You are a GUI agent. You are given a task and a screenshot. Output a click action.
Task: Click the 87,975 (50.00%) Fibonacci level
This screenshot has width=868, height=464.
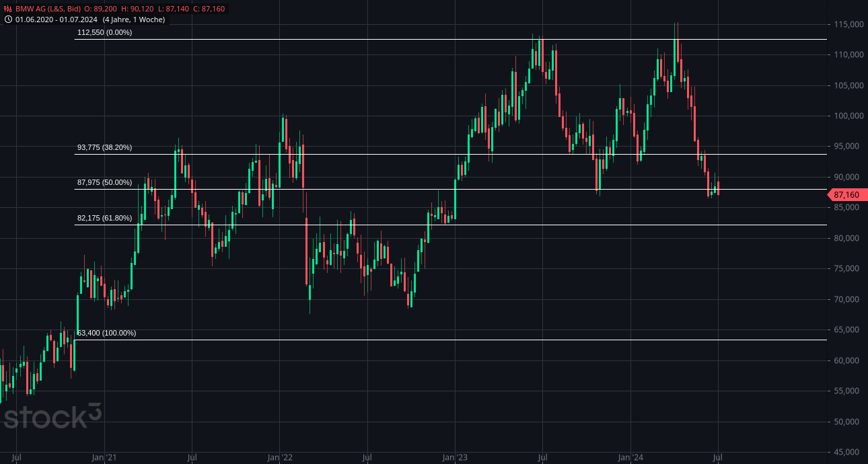pos(104,182)
